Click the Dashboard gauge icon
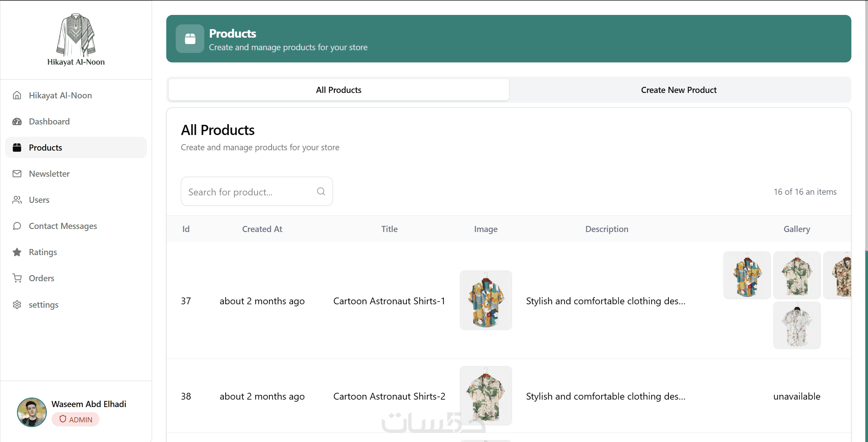Screen dimensions: 868x442 point(17,121)
